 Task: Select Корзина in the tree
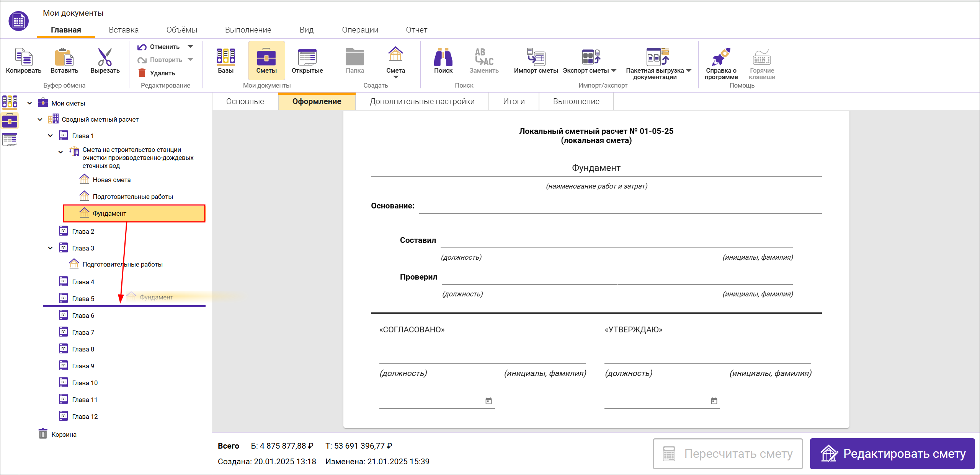click(64, 434)
